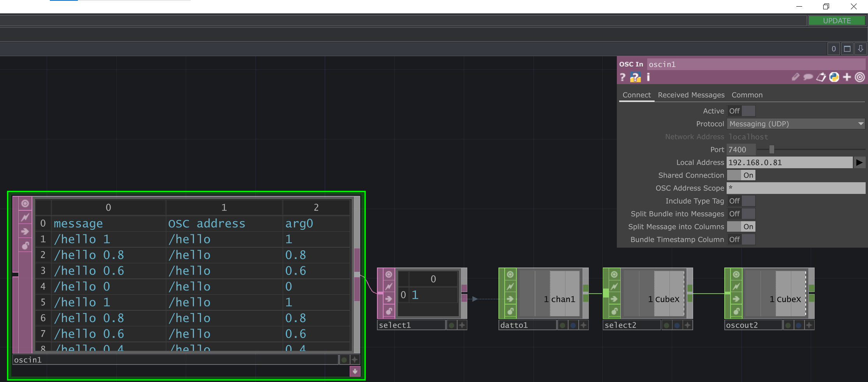Click the oscin1 node name label below table
This screenshot has width=868, height=382.
coord(175,360)
